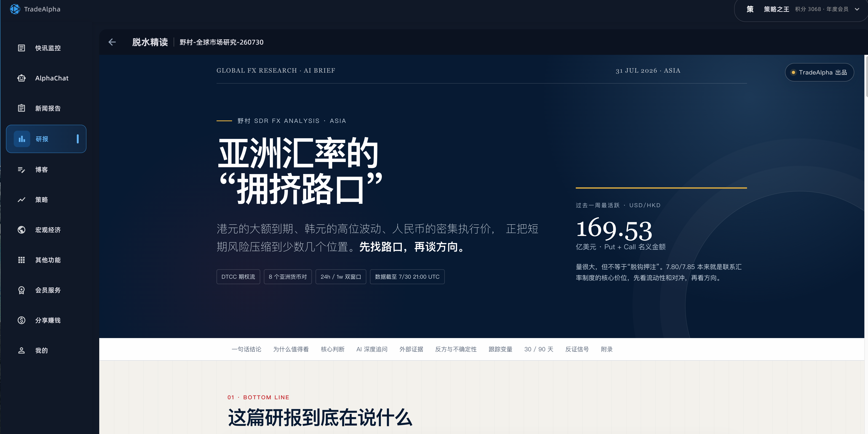
Task: Click the 8 个亚洲货币对 tag
Action: (288, 277)
